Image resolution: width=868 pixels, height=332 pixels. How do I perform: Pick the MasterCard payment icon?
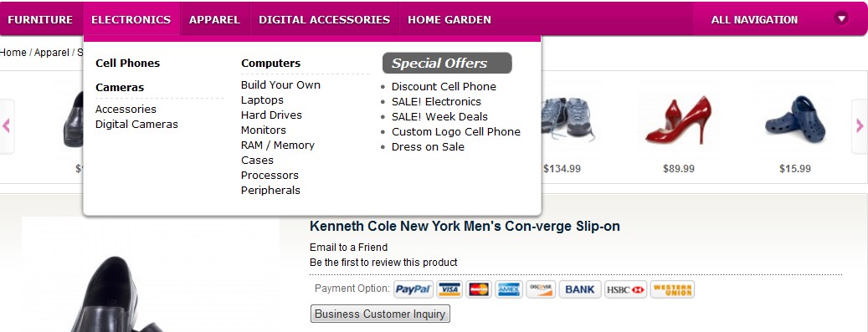[x=479, y=289]
